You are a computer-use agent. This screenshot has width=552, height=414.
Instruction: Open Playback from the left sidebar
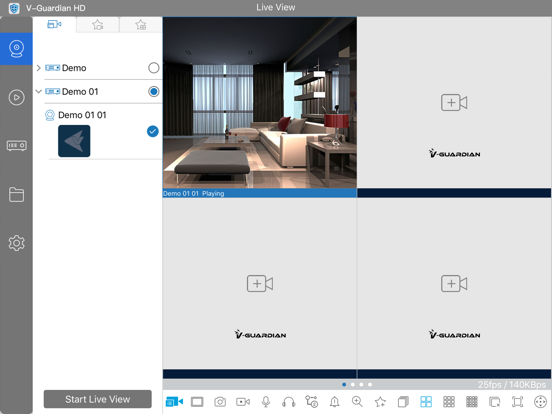tap(17, 97)
